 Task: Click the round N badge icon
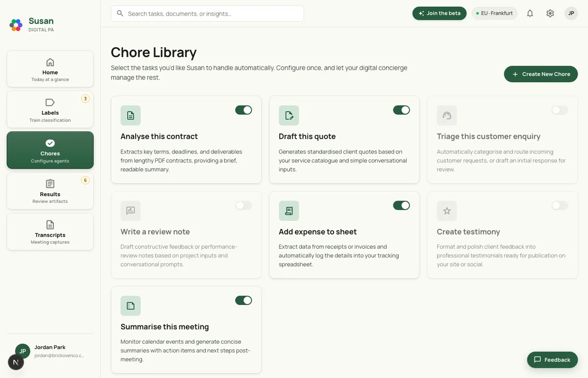pos(16,362)
